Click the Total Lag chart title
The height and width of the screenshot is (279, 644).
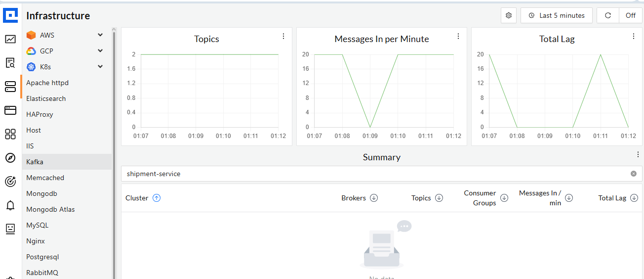(x=557, y=39)
